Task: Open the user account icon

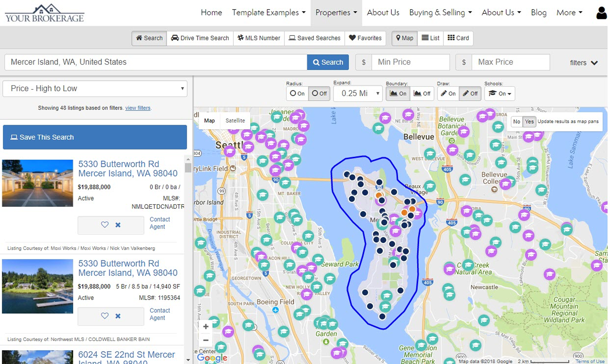Action: click(601, 13)
